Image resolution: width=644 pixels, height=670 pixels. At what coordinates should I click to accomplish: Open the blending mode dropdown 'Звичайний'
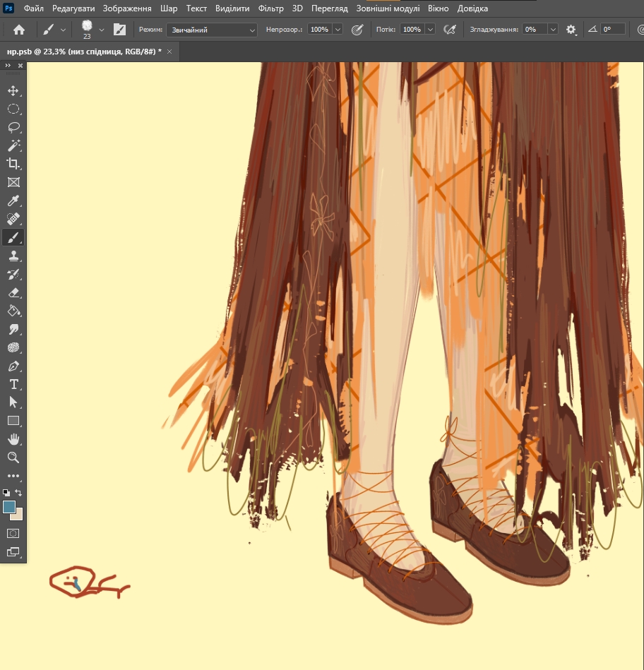click(x=212, y=30)
